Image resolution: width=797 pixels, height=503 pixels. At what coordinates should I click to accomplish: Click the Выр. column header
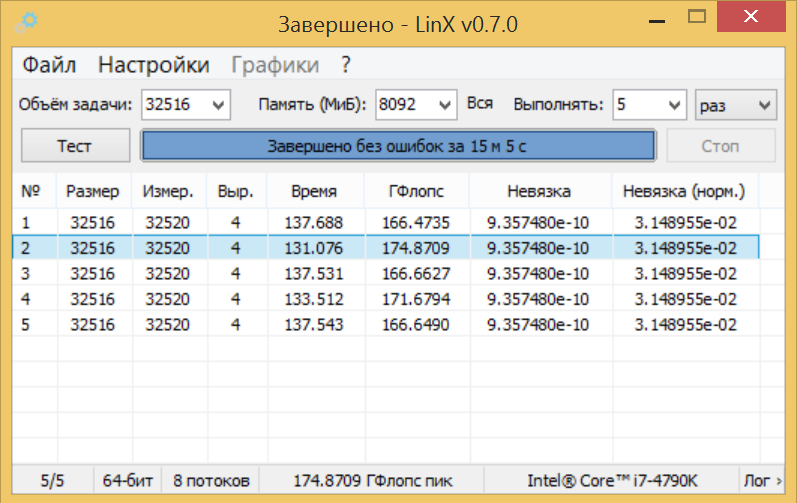point(236,191)
